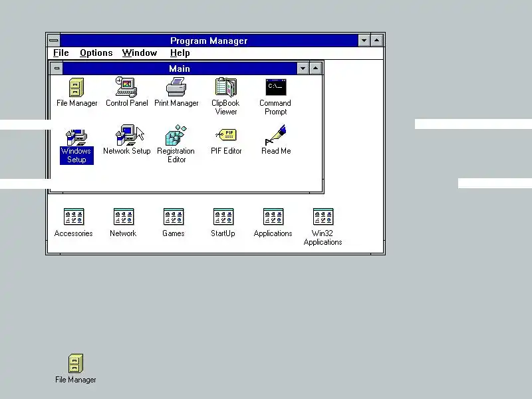The image size is (532, 399).
Task: Click the Program Manager title bar
Action: pos(209,41)
